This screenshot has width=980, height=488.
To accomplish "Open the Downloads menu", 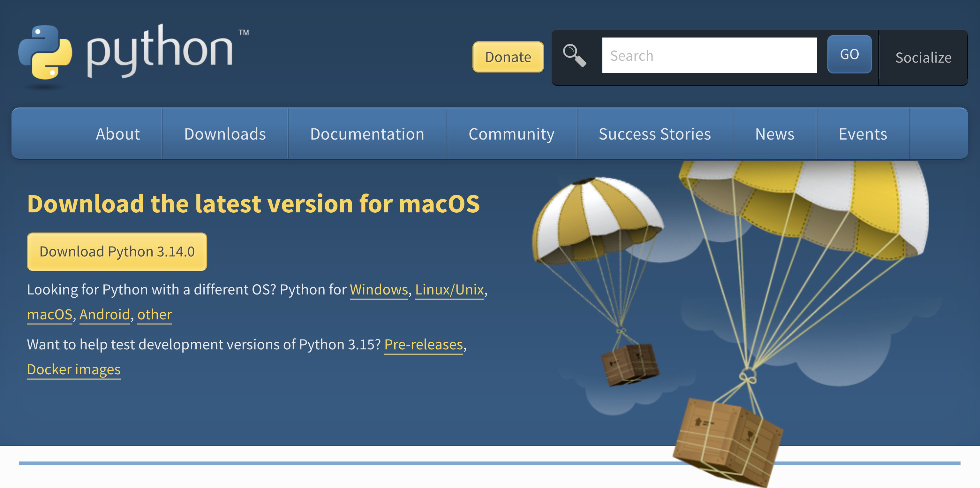I will [225, 134].
